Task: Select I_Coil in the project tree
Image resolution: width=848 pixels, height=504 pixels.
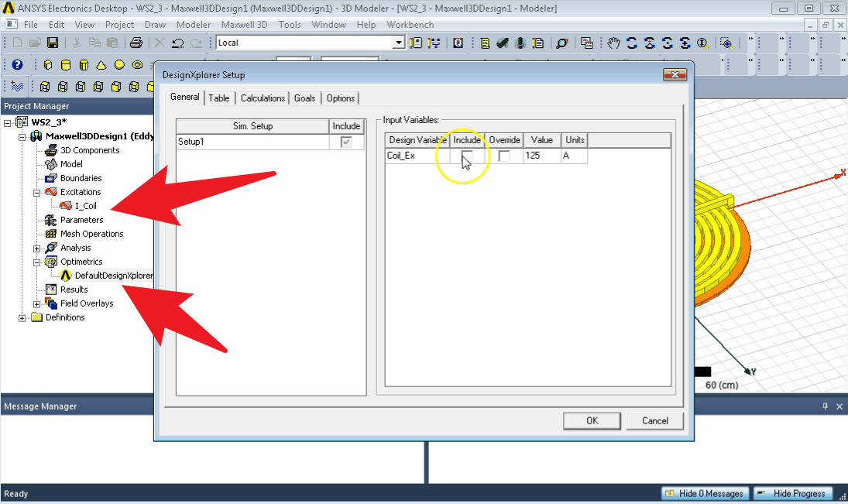Action: pos(85,206)
